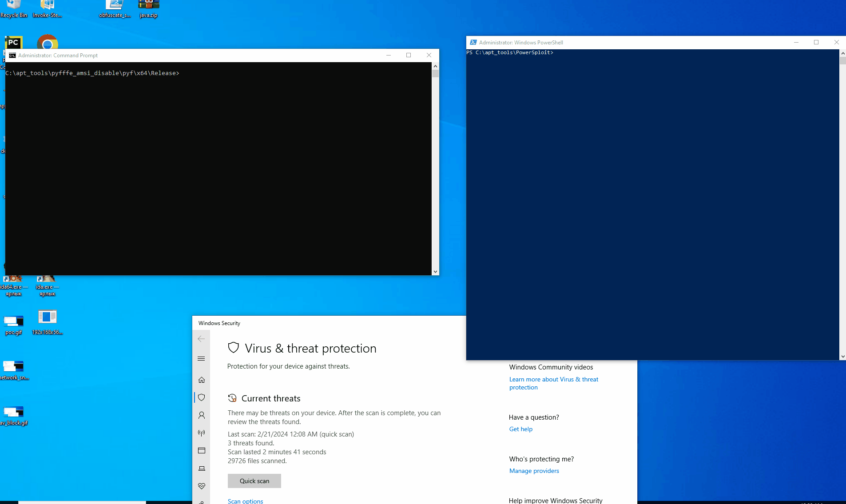Start a Quick scan
846x504 pixels.
tap(254, 481)
